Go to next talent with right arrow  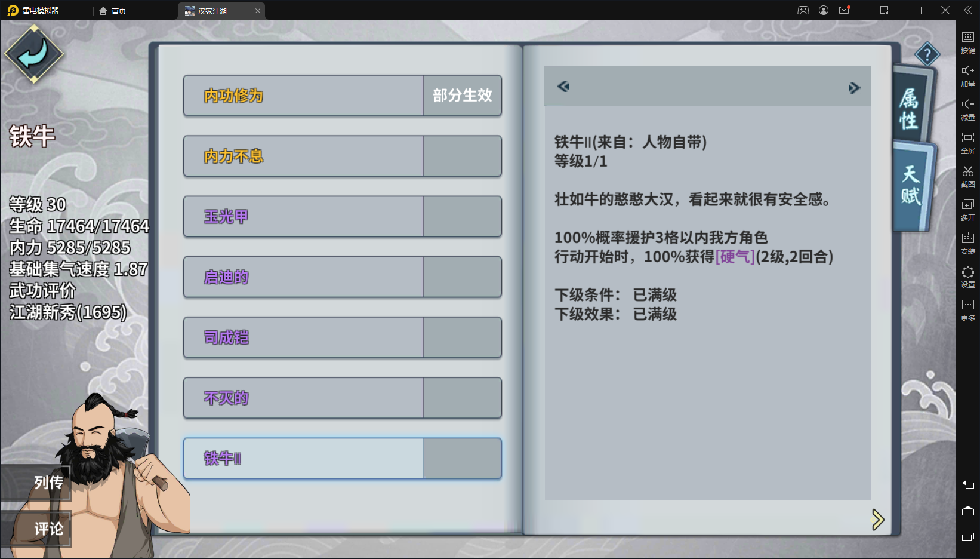coord(854,88)
